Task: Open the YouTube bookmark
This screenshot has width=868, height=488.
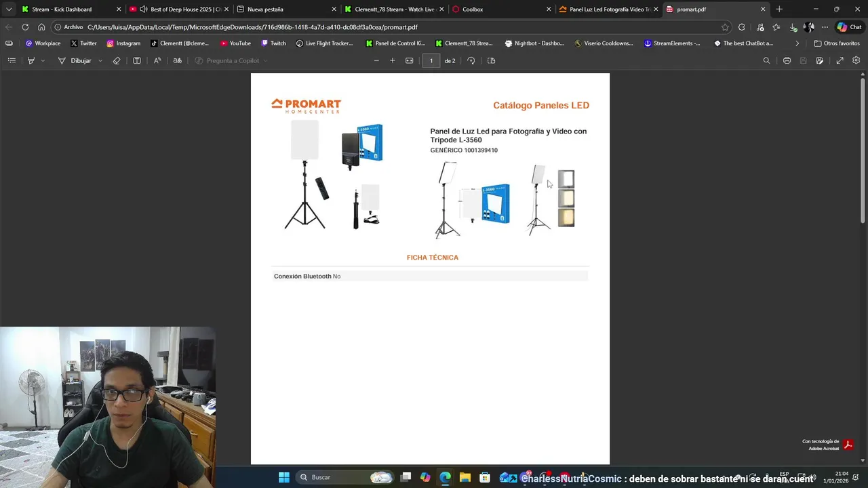Action: pyautogui.click(x=235, y=43)
